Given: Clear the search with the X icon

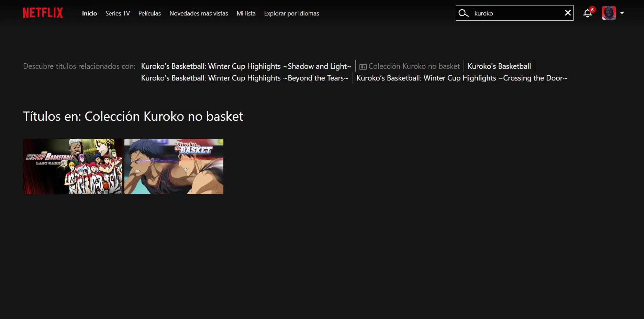Looking at the screenshot, I should tap(568, 13).
